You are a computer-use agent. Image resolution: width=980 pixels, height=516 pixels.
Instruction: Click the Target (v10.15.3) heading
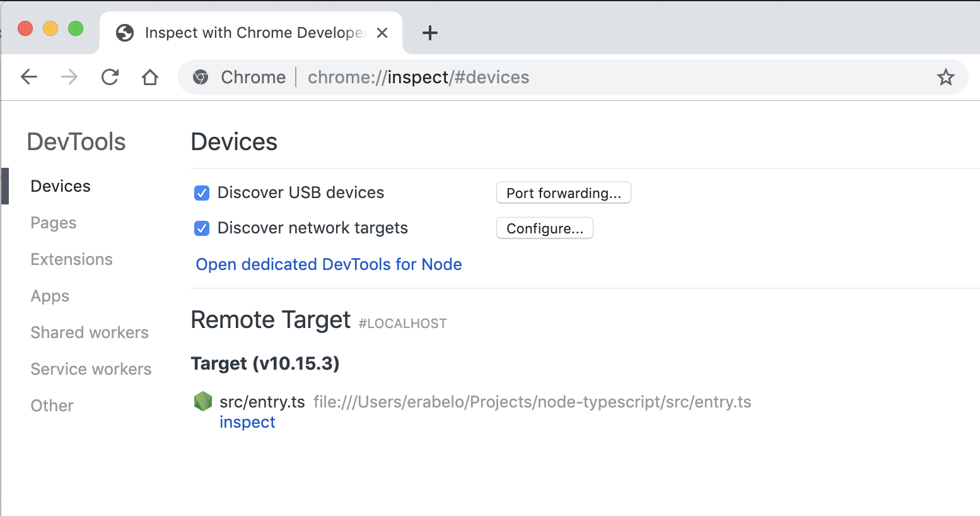pyautogui.click(x=265, y=363)
